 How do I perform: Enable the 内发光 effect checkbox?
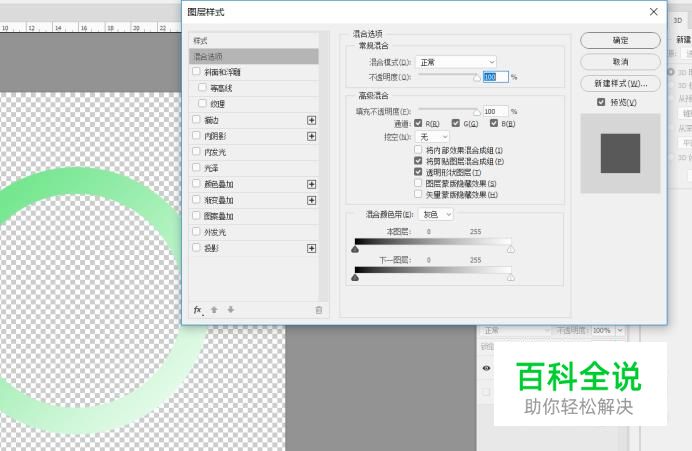coord(196,152)
